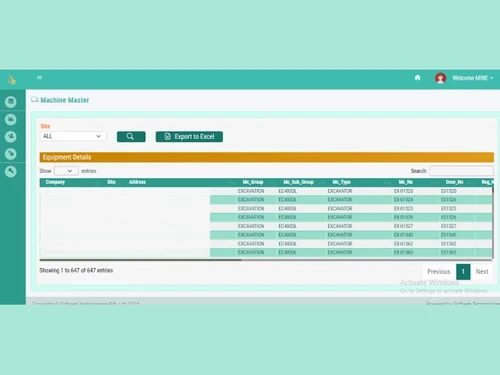Sort by Door_No column header
500x375 pixels.
pyautogui.click(x=454, y=182)
